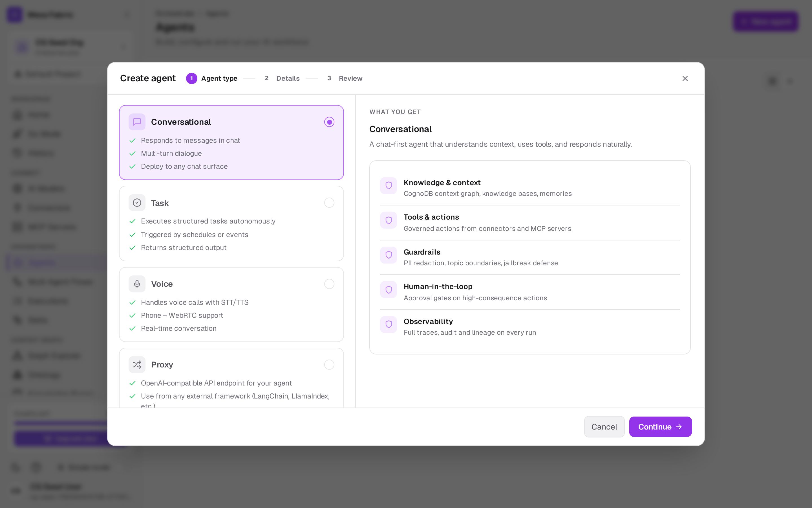Click the Conversational chat bubble icon
This screenshot has height=508, width=812.
137,122
